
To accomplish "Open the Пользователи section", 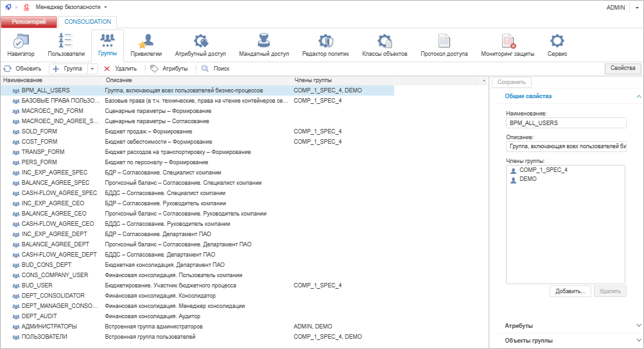I will coord(66,45).
